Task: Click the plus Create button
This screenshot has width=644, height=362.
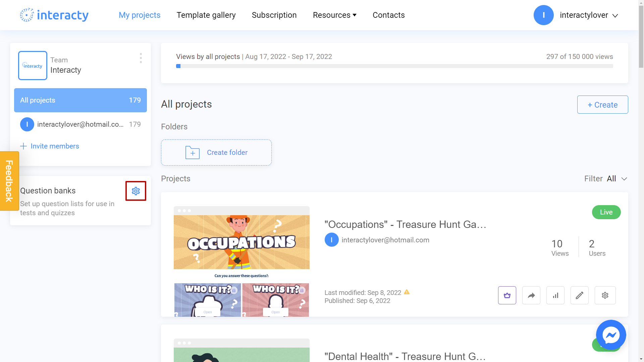Action: click(602, 104)
